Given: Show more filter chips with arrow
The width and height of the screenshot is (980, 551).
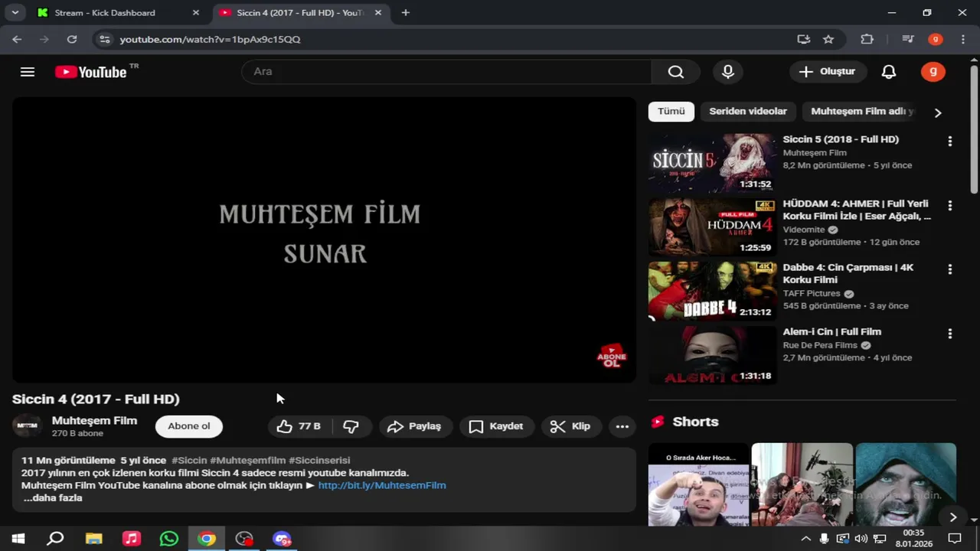Looking at the screenshot, I should 938,112.
